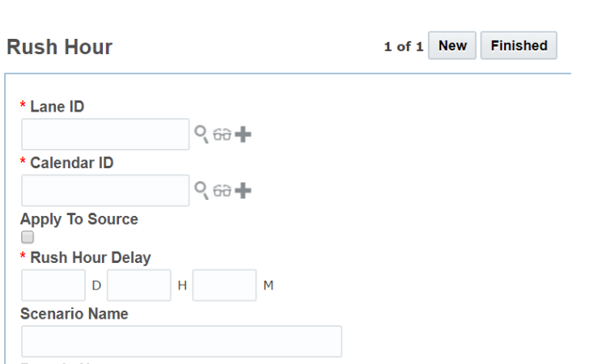Focus the Lane ID text field
Image resolution: width=590 pixels, height=364 pixels.
coord(105,134)
